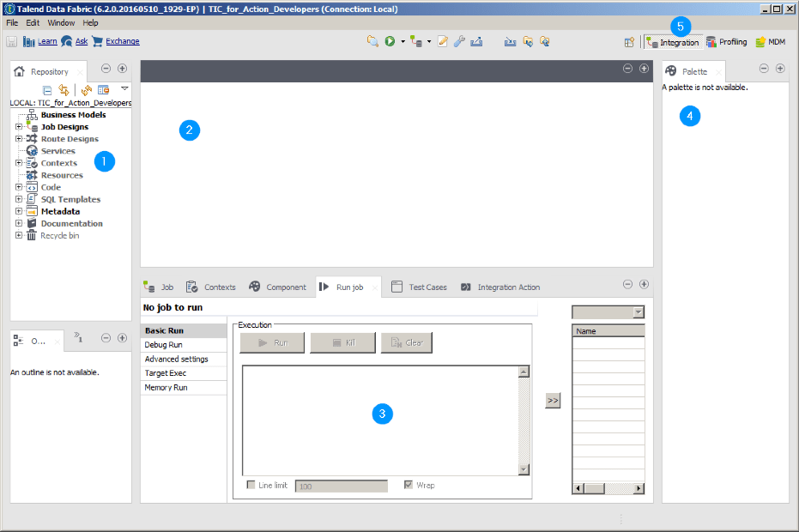Click the console scrollbar down arrow
The image size is (799, 532).
[524, 469]
